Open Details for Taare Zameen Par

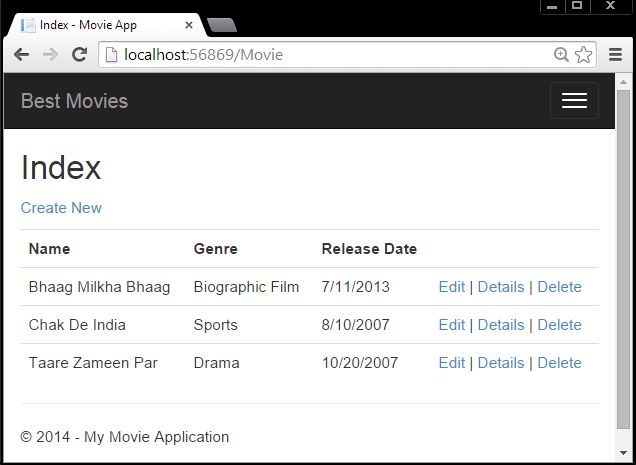(500, 363)
